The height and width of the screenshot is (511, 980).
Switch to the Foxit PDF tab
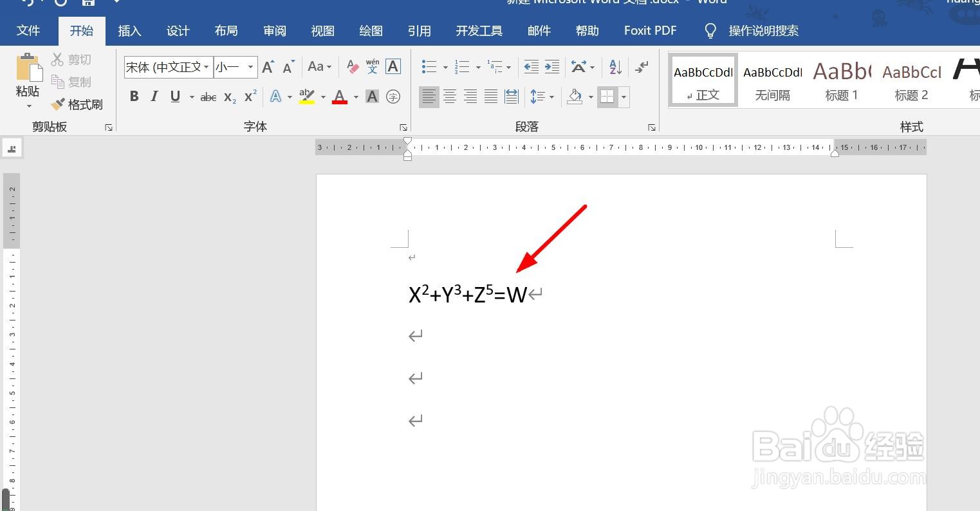click(650, 30)
